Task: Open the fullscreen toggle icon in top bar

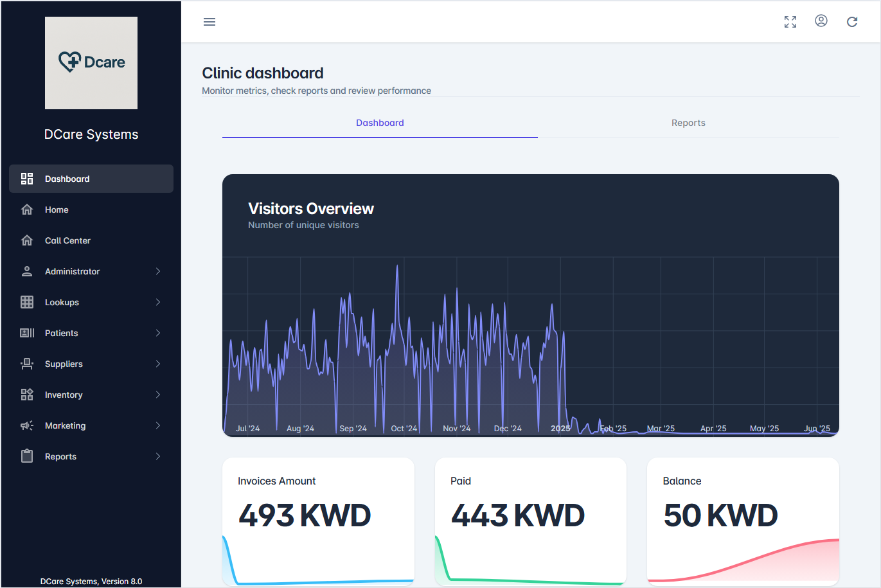Action: tap(790, 21)
